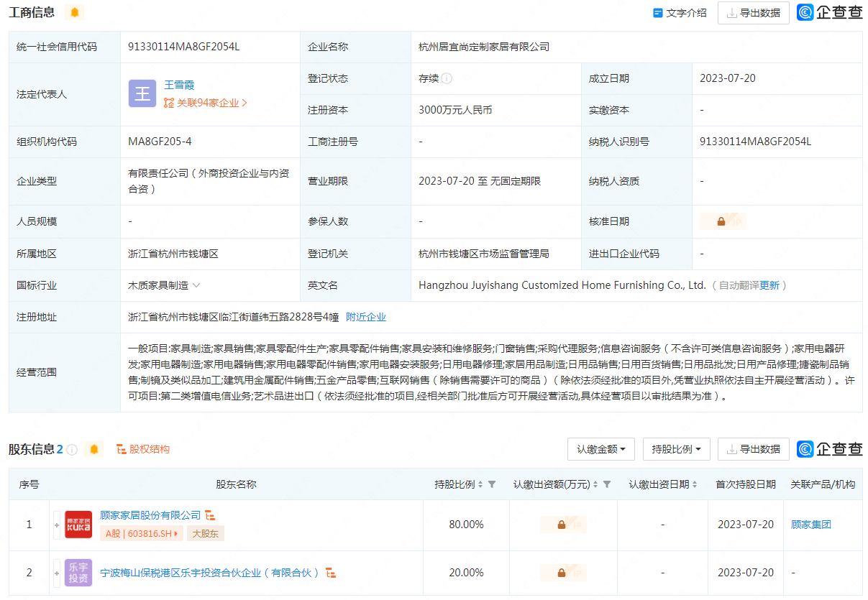Viewport: 868px width, 600px height.
Task: Click the bell alert icon beside 股东信息
Action: point(94,449)
